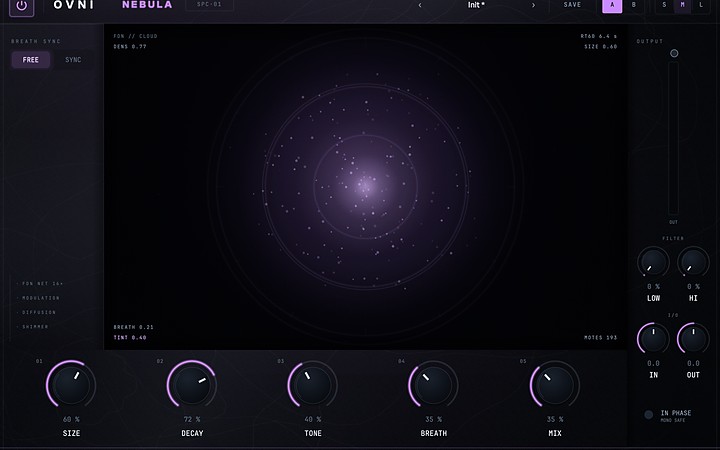Save the current preset
The width and height of the screenshot is (720, 450).
coord(572,5)
